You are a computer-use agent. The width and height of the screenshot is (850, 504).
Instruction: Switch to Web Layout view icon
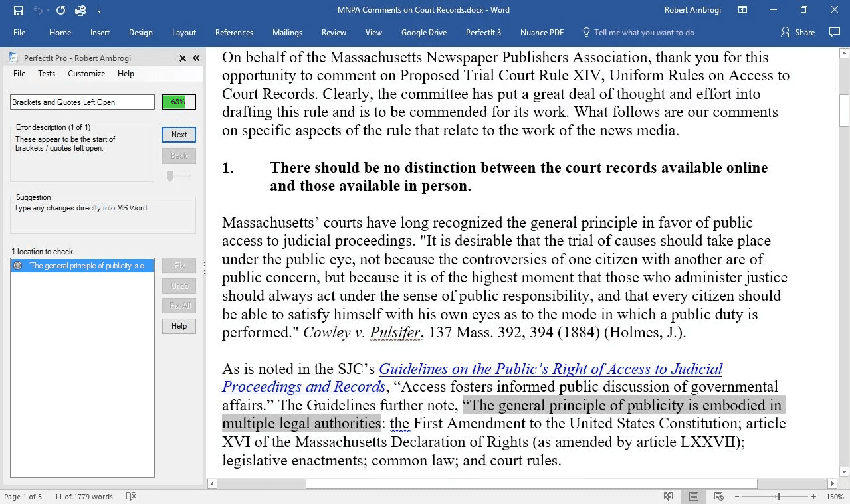click(x=718, y=497)
